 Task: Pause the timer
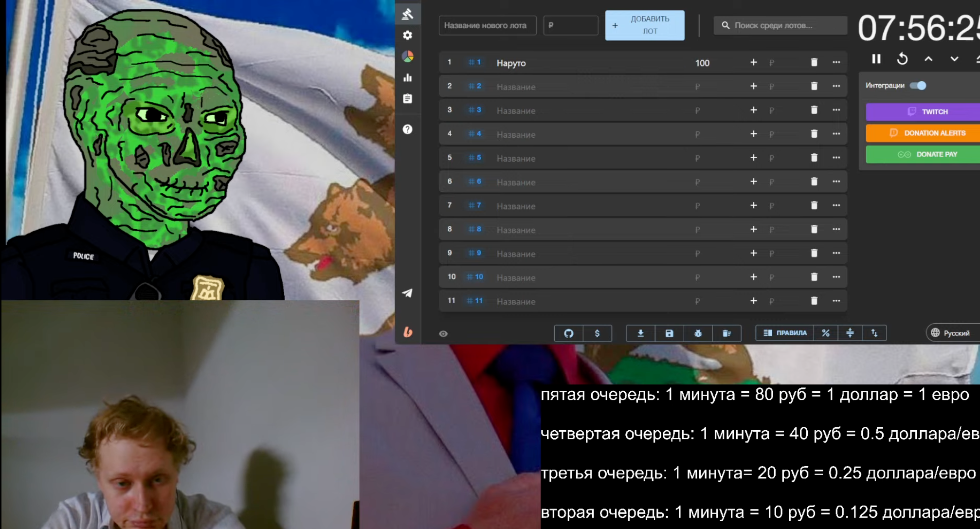(x=876, y=59)
